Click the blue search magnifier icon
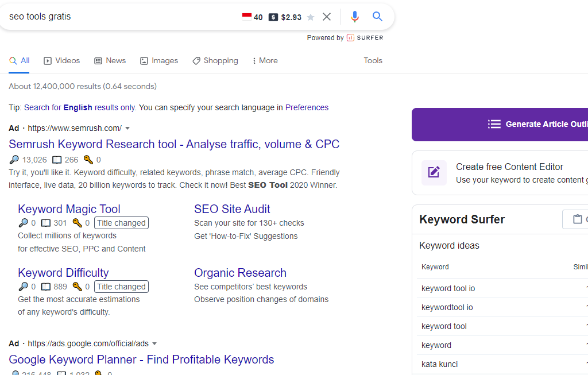Screen dimensions: 588x375 click(377, 17)
